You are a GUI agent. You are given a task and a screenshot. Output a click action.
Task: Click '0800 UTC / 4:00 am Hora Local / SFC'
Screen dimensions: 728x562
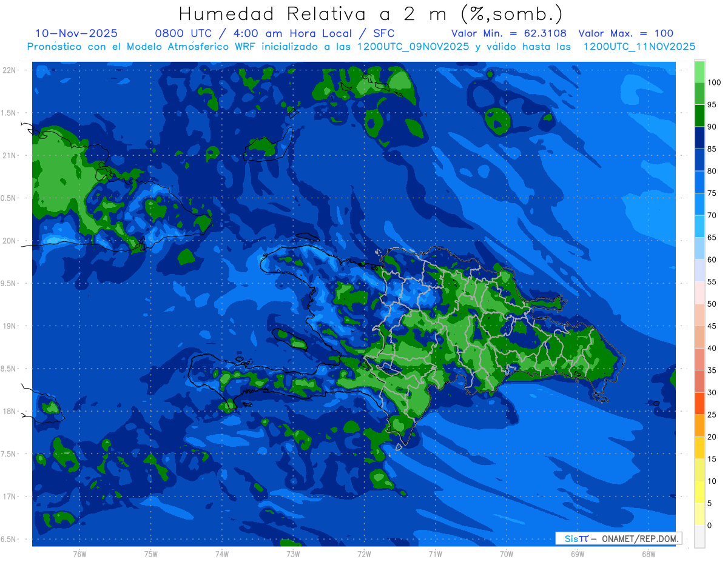point(275,33)
